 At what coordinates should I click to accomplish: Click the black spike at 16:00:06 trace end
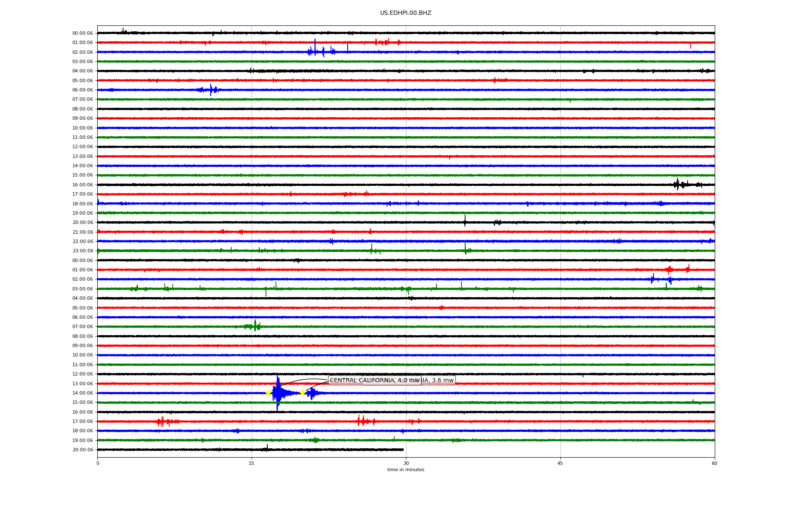click(x=678, y=184)
